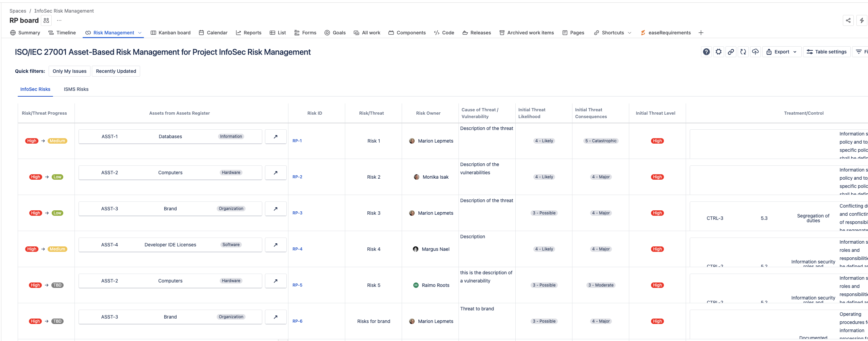Copy link using the chain icon
The height and width of the screenshot is (341, 868).
(x=731, y=52)
